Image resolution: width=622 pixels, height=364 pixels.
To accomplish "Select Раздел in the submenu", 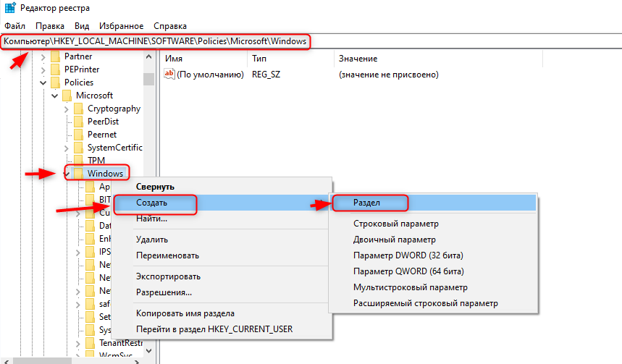I will click(x=433, y=203).
